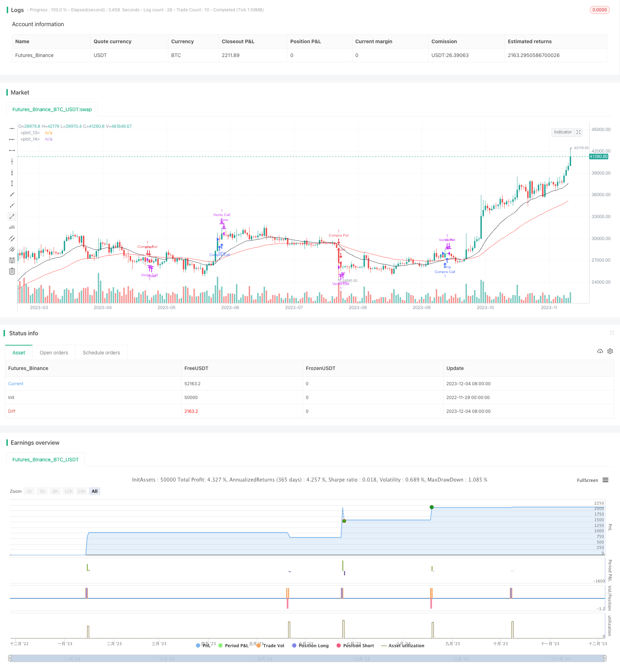Select the horizontal ray line tool
The image size is (620, 672).
coord(12,139)
